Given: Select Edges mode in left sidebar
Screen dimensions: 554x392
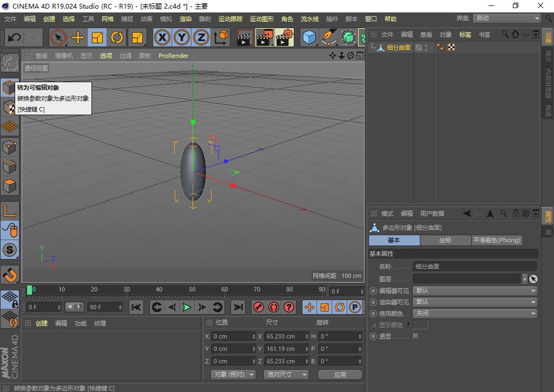Looking at the screenshot, I should point(10,167).
